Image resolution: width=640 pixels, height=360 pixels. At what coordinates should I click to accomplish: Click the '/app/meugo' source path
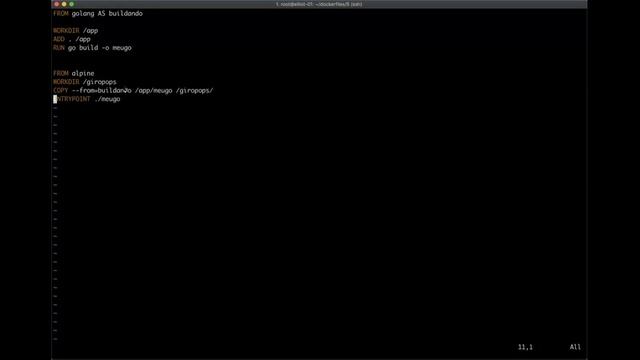click(x=153, y=91)
